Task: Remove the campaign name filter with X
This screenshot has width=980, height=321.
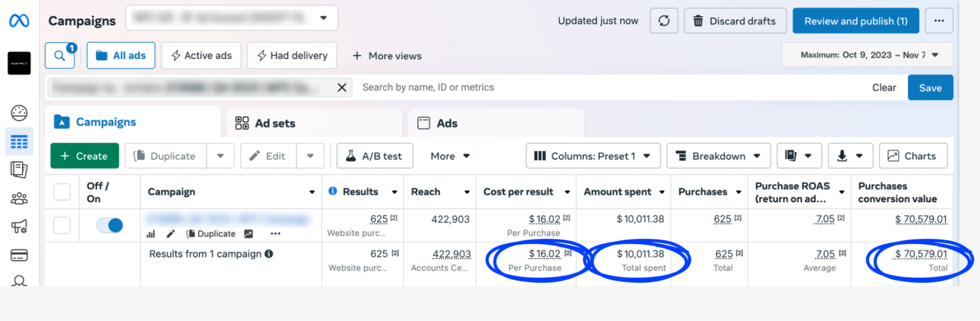Action: [342, 87]
